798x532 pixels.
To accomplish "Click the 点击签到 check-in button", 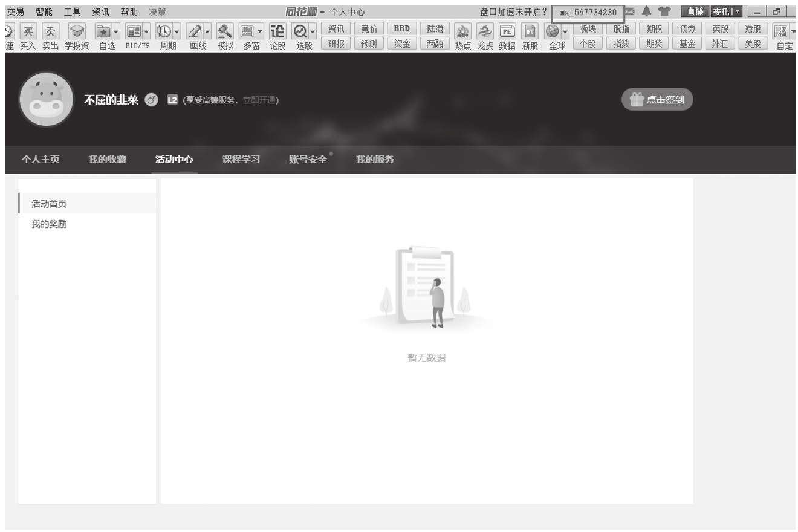I will click(x=657, y=100).
